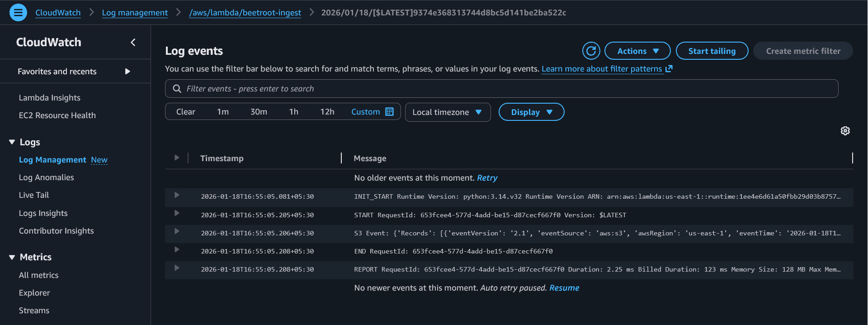Viewport: 868px width, 325px height.
Task: Click timestamp 2026-01-18T16:55:05.081+05:30
Action: click(257, 196)
